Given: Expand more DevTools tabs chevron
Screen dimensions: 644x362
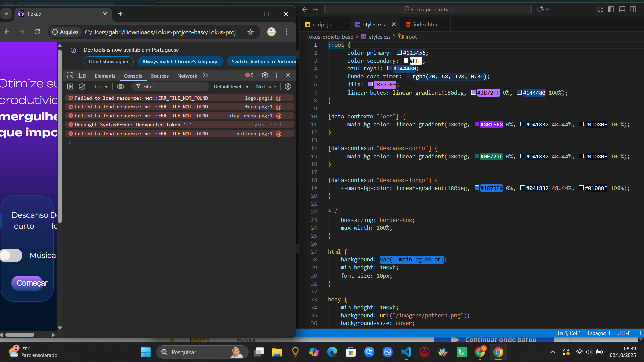Looking at the screenshot, I should [x=205, y=76].
